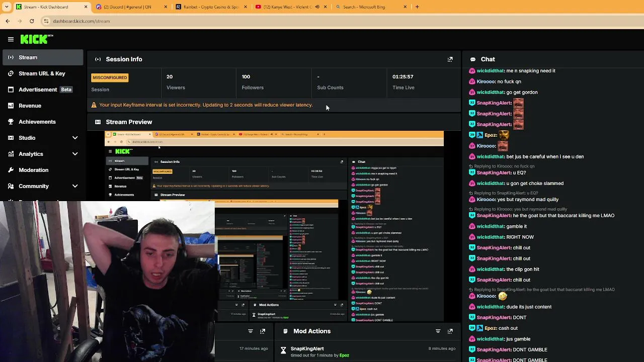The width and height of the screenshot is (644, 362).
Task: Pop out the panel showing '17 minutes ago'
Action: (263, 331)
